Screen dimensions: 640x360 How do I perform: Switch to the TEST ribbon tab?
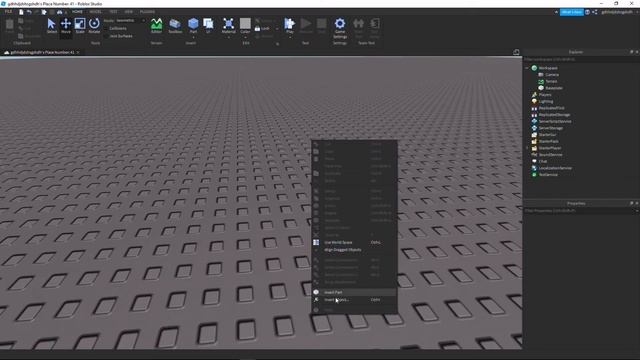[x=113, y=12]
